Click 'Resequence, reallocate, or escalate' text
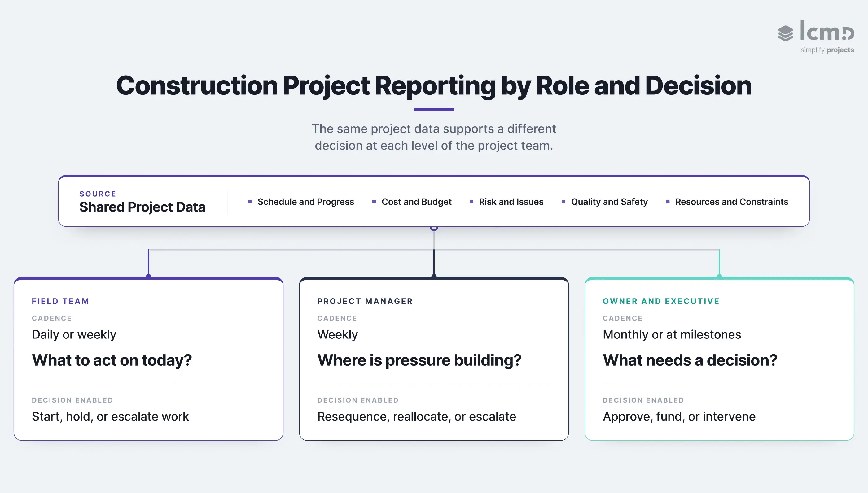 (x=417, y=417)
